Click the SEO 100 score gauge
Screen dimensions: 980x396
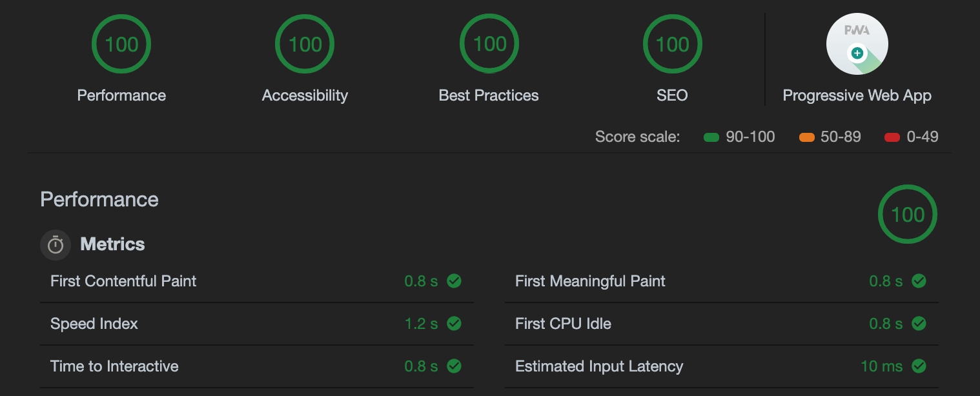tap(672, 44)
